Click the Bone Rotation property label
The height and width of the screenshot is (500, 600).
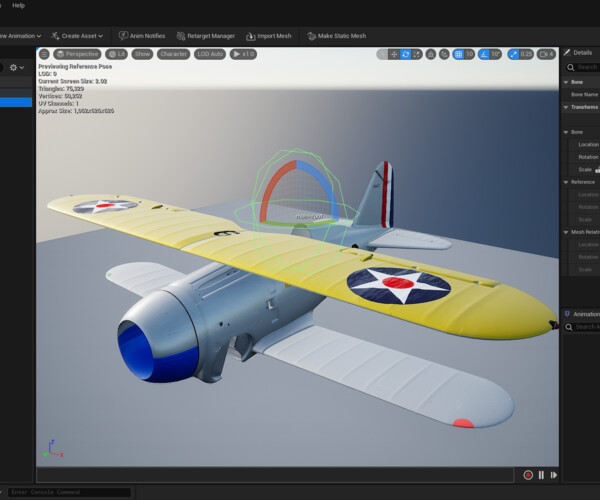(x=588, y=157)
